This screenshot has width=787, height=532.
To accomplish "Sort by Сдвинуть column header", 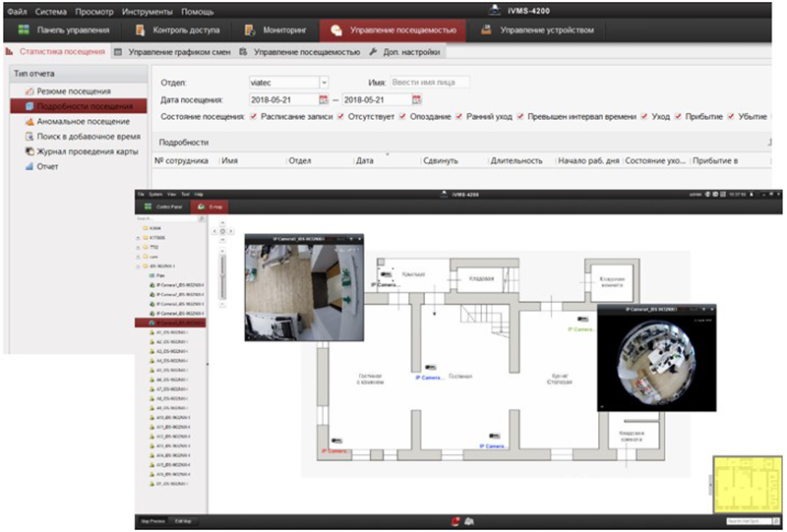I will (441, 161).
